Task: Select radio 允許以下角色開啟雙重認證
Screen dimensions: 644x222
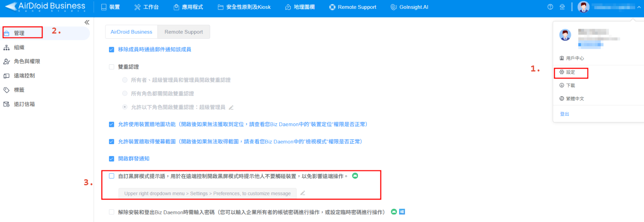Action: (125, 107)
